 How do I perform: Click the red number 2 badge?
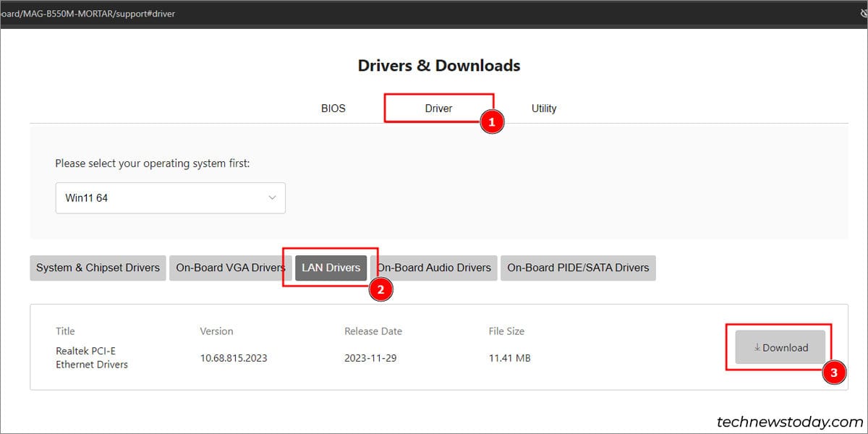point(380,289)
